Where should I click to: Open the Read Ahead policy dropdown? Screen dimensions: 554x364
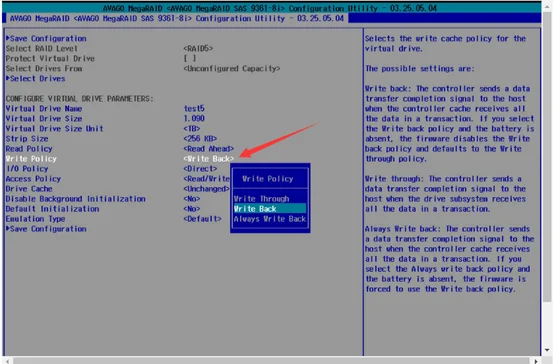[x=208, y=149]
